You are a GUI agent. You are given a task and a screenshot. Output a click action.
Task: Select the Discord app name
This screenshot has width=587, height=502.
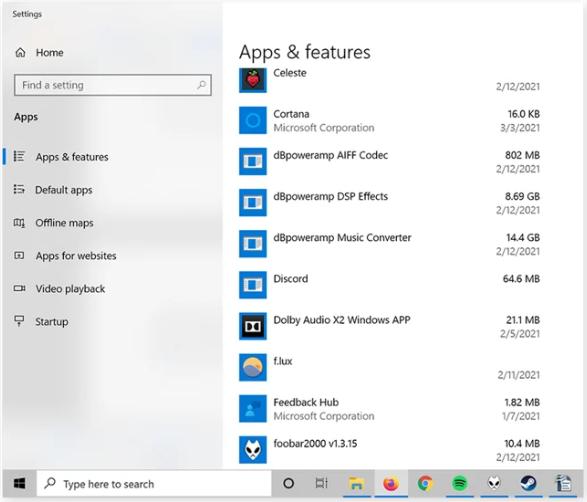[x=291, y=279]
